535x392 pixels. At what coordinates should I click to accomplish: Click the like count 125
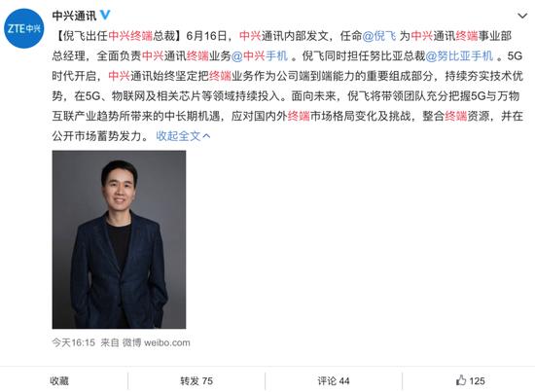[x=477, y=380]
